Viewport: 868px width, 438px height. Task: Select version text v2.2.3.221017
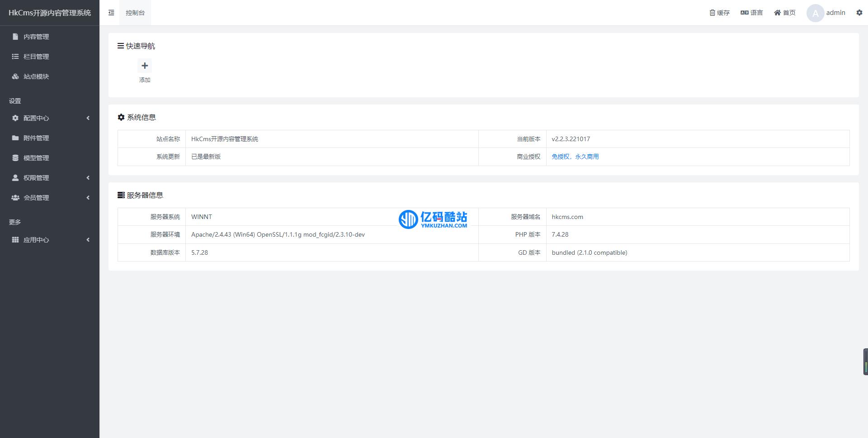571,139
